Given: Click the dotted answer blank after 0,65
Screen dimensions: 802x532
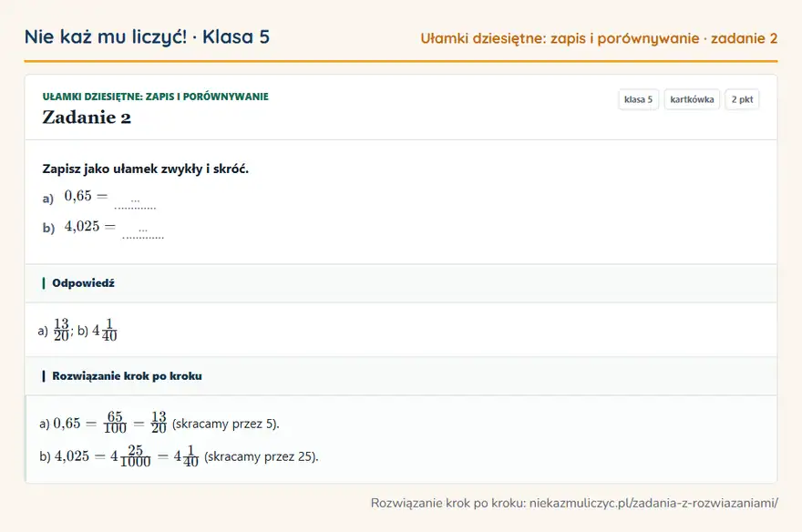Looking at the screenshot, I should click(135, 202).
